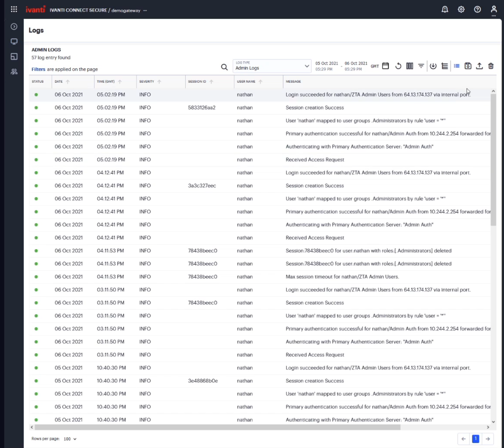Refresh the admin logs
Screen dimensions: 504x448
[x=398, y=66]
